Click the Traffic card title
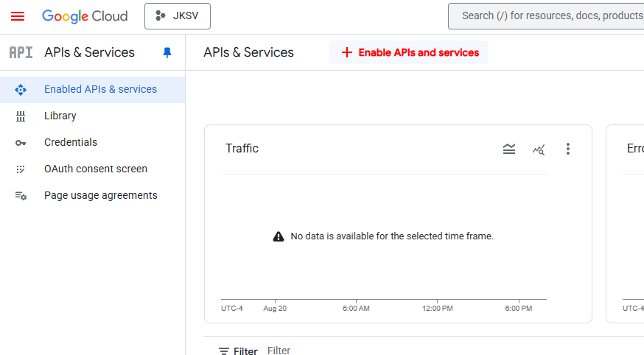644x355 pixels. [242, 149]
